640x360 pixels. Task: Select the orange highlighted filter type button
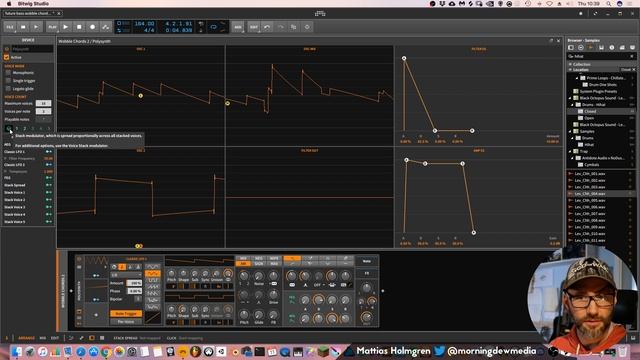pyautogui.click(x=292, y=258)
